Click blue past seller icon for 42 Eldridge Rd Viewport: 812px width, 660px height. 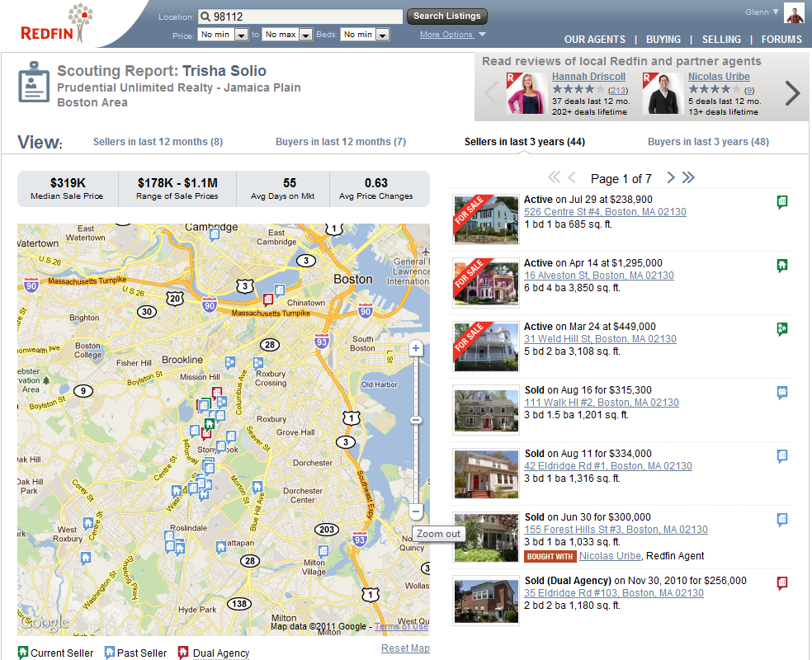point(782,456)
